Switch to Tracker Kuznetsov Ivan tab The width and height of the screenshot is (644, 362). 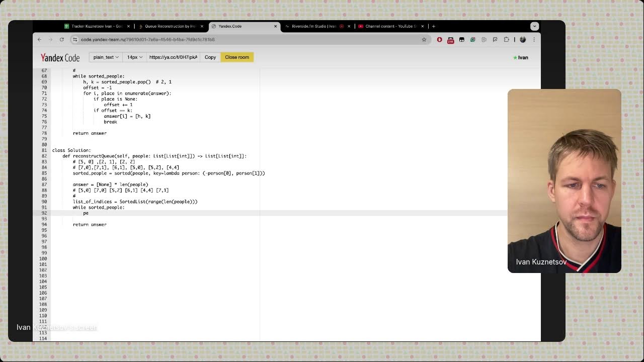[97, 26]
